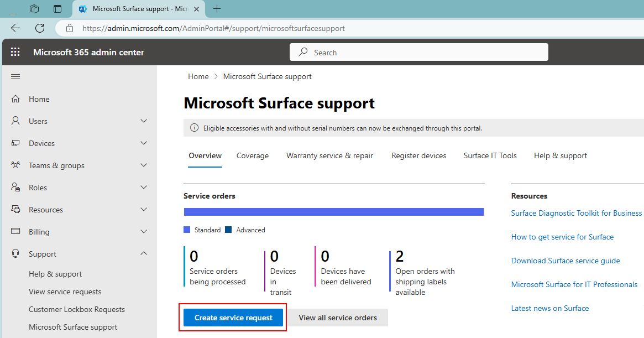Collapse the Support section

pyautogui.click(x=143, y=253)
